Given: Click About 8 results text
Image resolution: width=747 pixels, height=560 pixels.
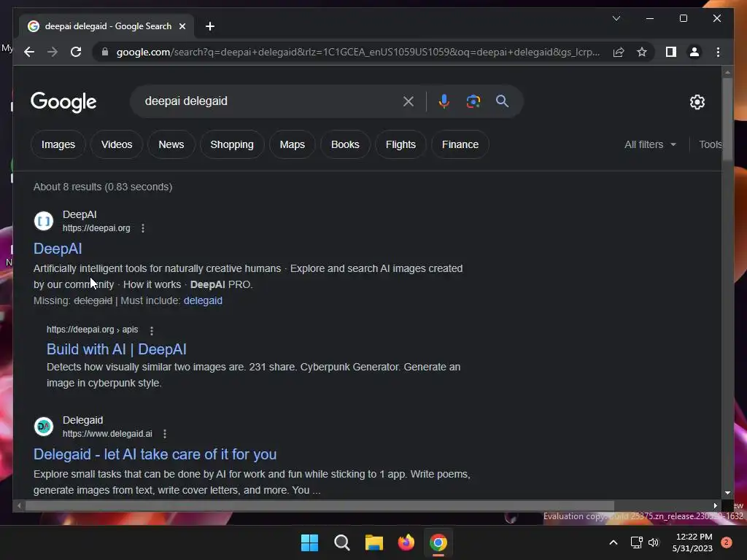Looking at the screenshot, I should (x=103, y=187).
